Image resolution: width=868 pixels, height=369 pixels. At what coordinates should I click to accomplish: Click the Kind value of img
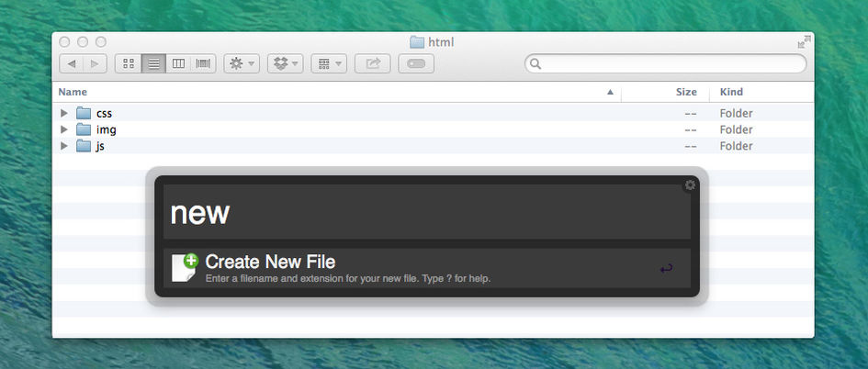[736, 129]
